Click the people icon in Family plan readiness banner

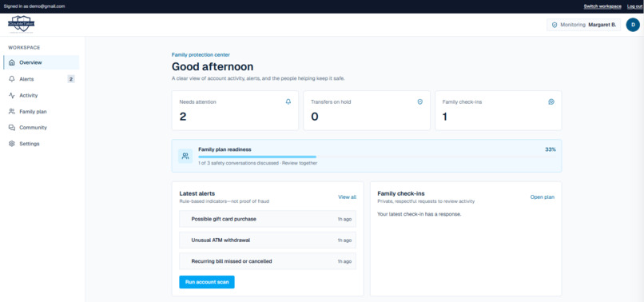point(185,156)
